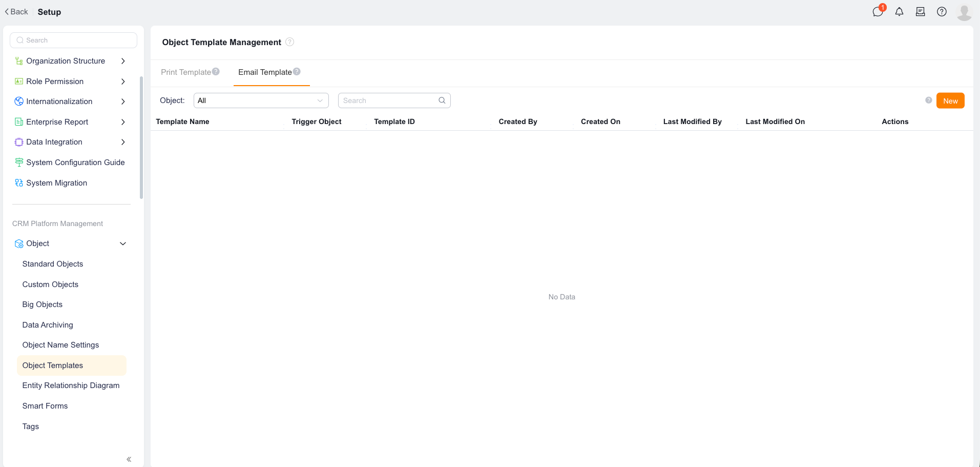This screenshot has width=980, height=467.
Task: Open Object Name Settings
Action: pyautogui.click(x=60, y=345)
